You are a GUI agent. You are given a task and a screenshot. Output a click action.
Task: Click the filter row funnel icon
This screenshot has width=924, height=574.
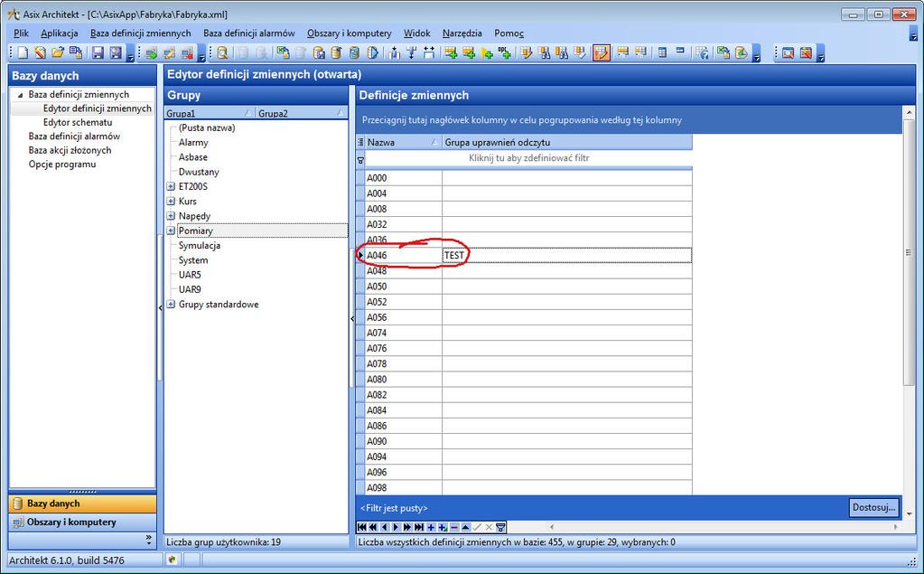click(x=360, y=159)
